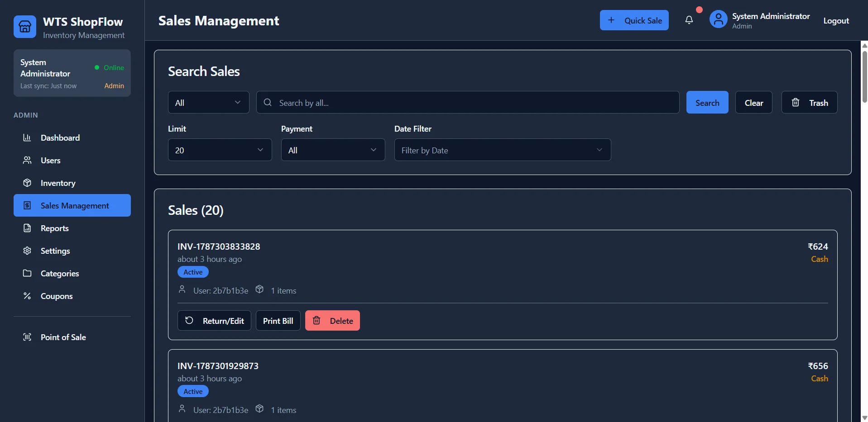Click the Settings gear icon in sidebar
The width and height of the screenshot is (868, 422).
coord(27,251)
